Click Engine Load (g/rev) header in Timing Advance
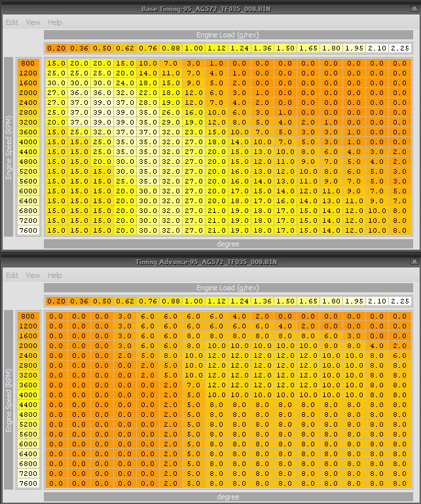 pos(228,288)
